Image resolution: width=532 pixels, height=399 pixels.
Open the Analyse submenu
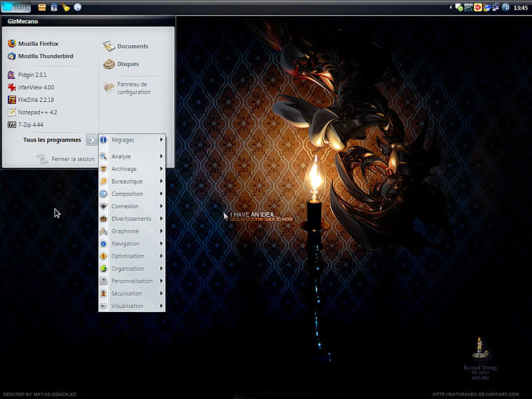pos(132,156)
